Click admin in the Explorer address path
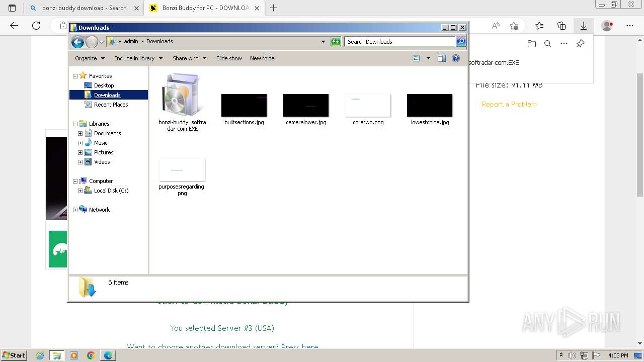The height and width of the screenshot is (362, 644). pos(131,42)
